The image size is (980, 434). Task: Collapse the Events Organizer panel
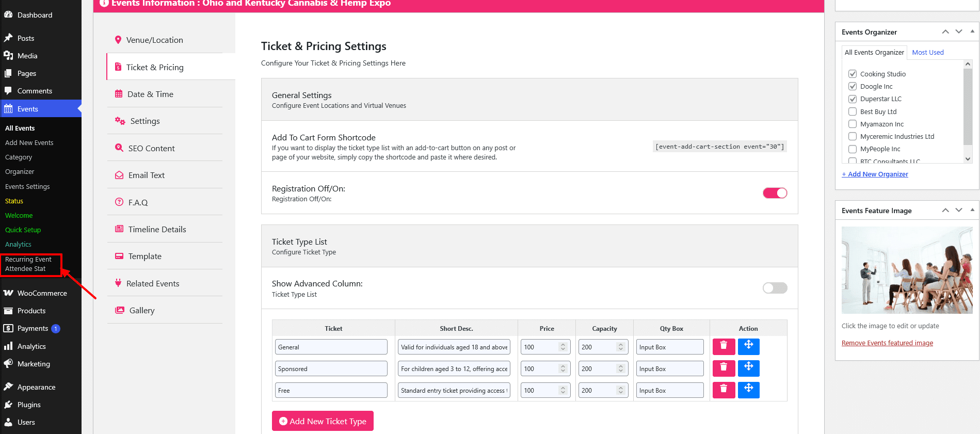[972, 31]
